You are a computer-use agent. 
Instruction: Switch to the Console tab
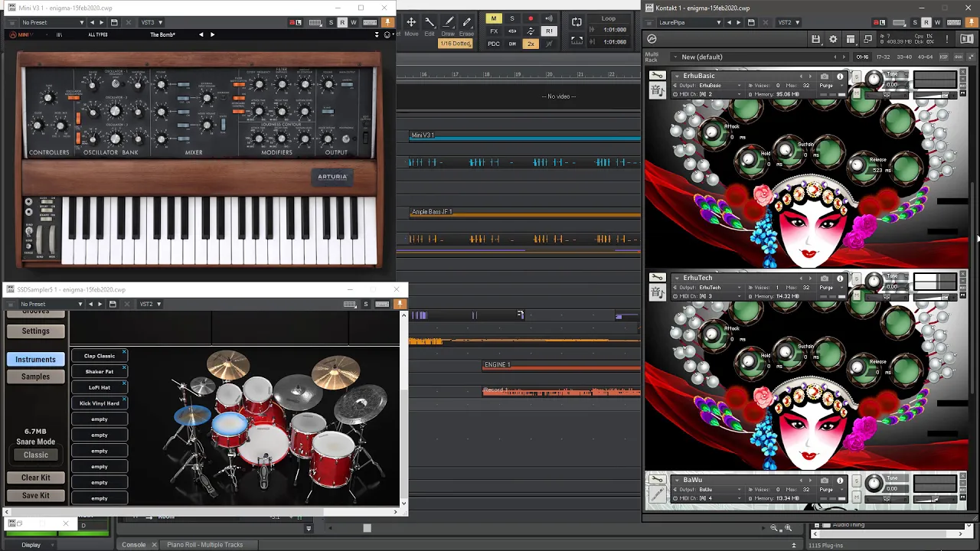click(x=134, y=545)
